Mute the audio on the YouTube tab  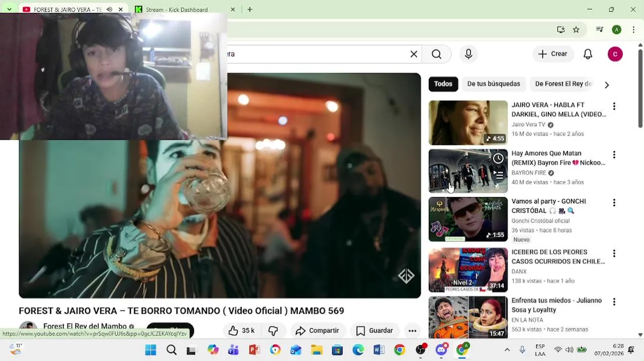click(x=109, y=10)
